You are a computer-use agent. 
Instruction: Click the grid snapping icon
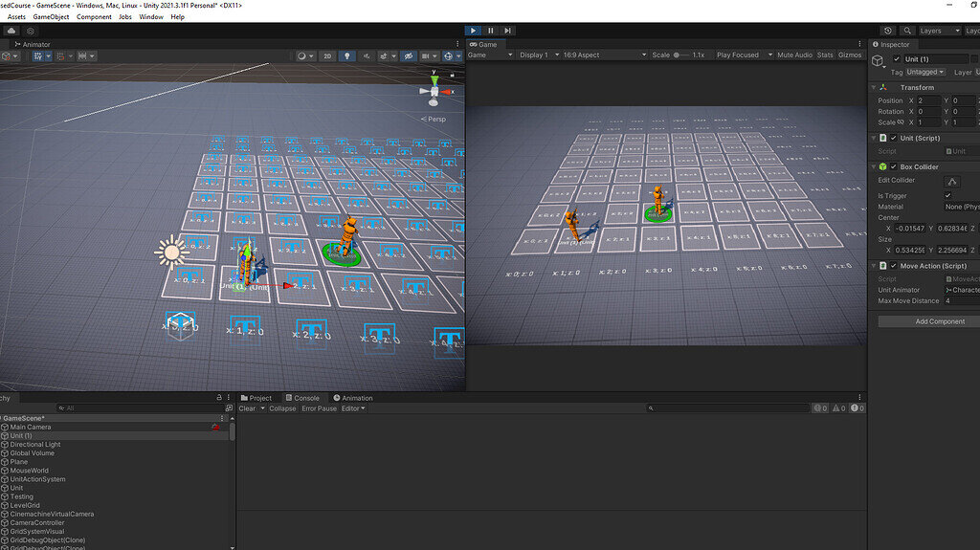click(60, 56)
